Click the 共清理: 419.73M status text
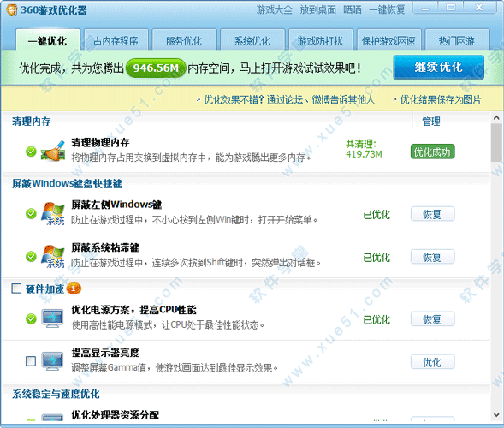Viewport: 504px width, 428px height. point(364,149)
